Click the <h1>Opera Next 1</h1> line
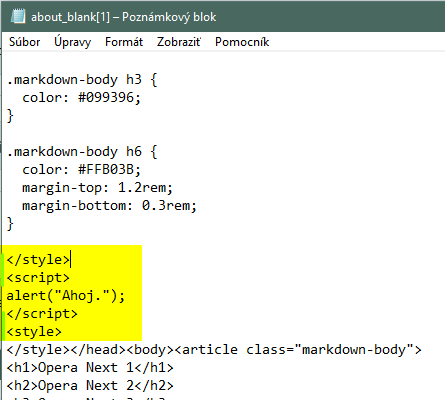The width and height of the screenshot is (445, 400). tap(90, 368)
